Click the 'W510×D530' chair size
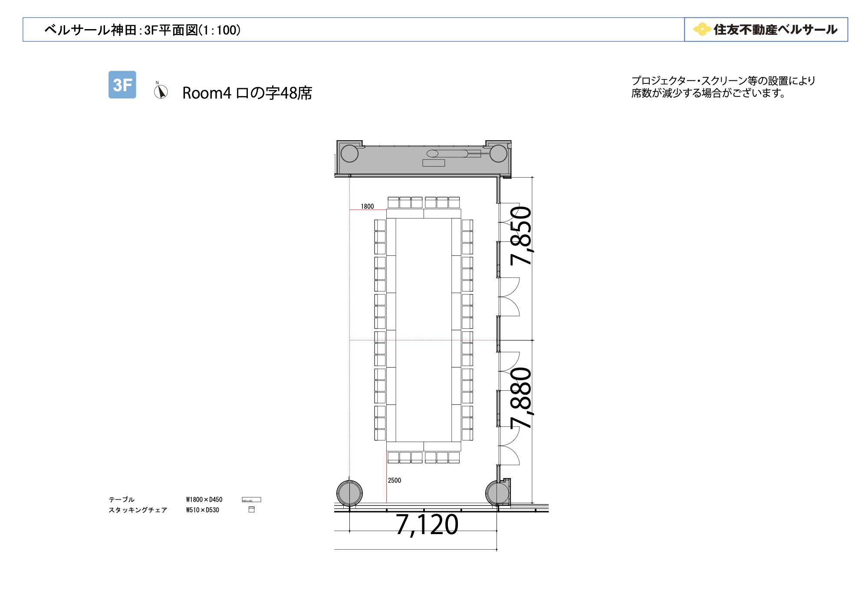Image resolution: width=868 pixels, height=614 pixels. coord(202,510)
